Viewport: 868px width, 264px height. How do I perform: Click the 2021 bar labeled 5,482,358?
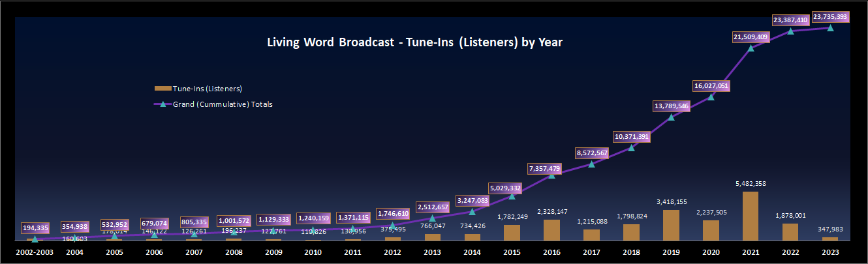point(751,216)
